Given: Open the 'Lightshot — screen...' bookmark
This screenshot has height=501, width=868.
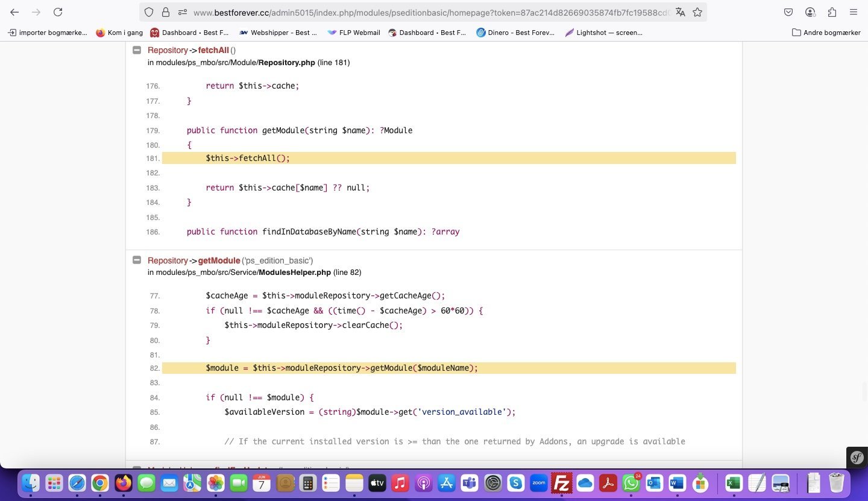Looking at the screenshot, I should point(604,33).
